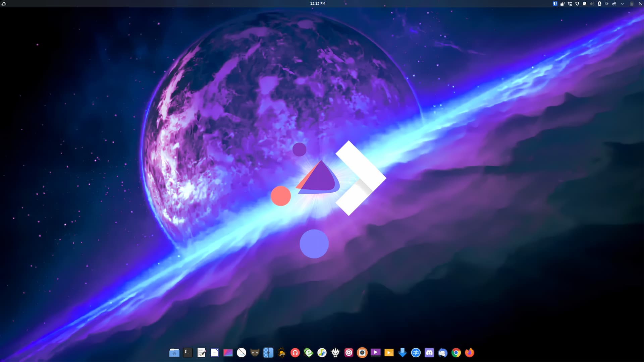Open the rightmost panel tray icon
The height and width of the screenshot is (362, 644).
click(640, 4)
